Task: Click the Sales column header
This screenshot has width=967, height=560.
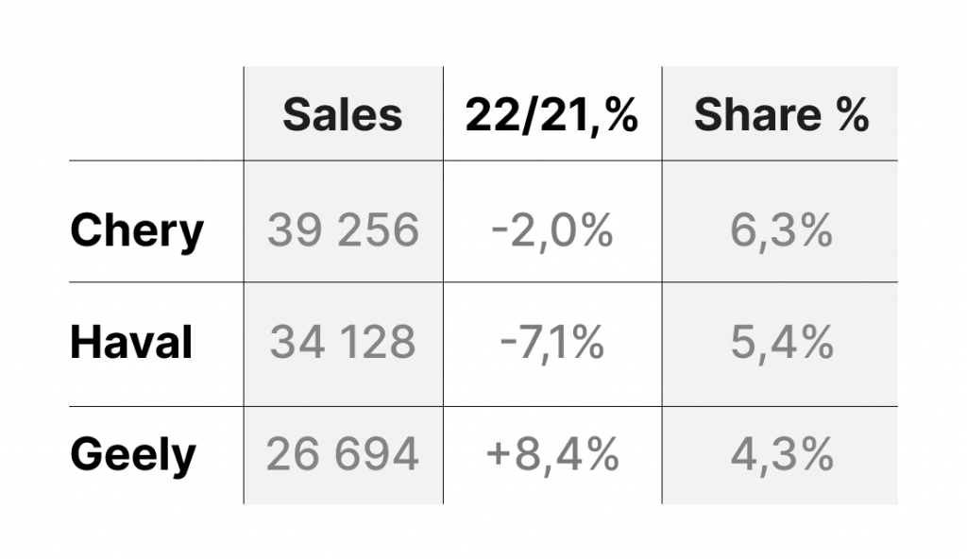Action: 342,114
